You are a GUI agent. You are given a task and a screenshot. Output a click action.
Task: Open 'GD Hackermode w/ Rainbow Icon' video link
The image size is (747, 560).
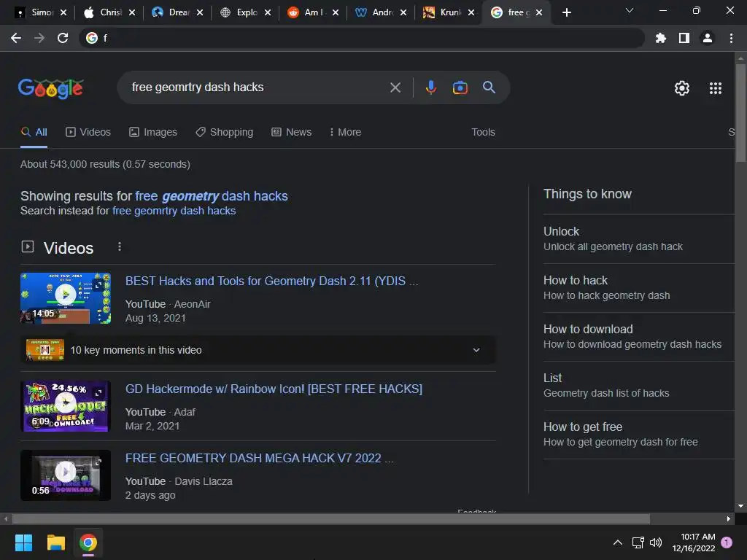click(274, 389)
